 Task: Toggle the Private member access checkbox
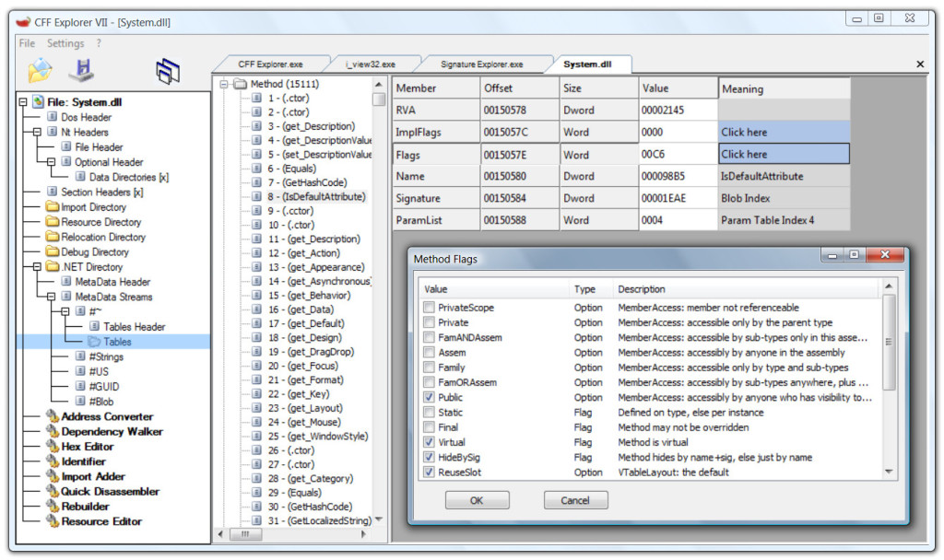(x=429, y=322)
